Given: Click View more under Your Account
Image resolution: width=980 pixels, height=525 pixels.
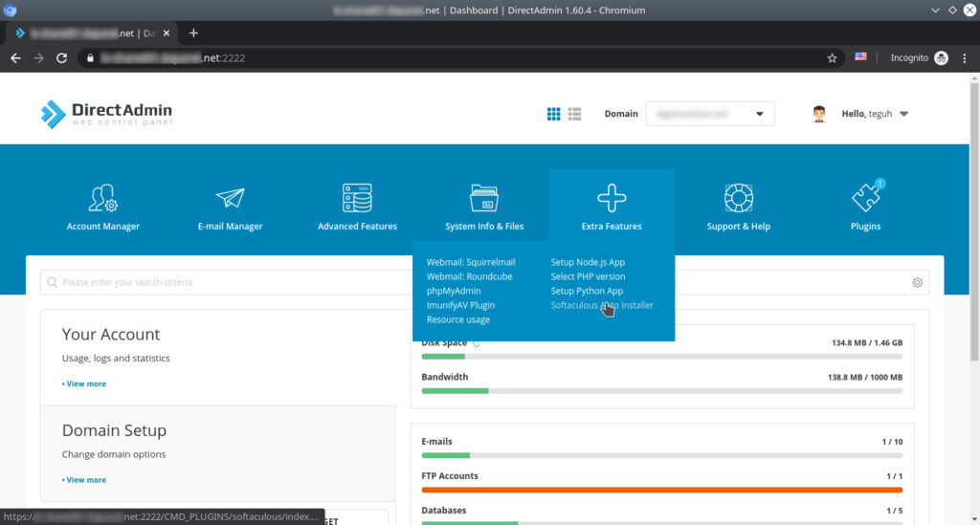Looking at the screenshot, I should point(84,383).
